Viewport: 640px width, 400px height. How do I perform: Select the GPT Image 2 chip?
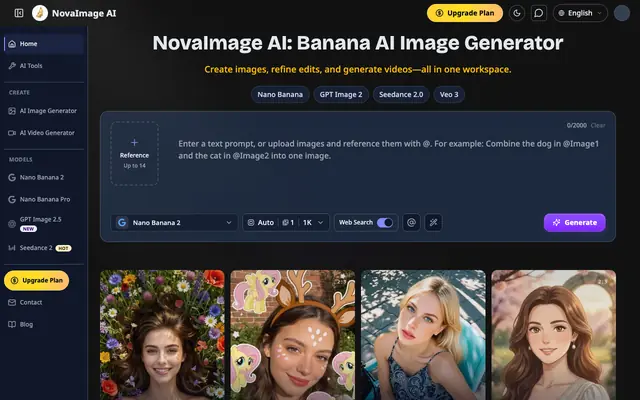(341, 95)
